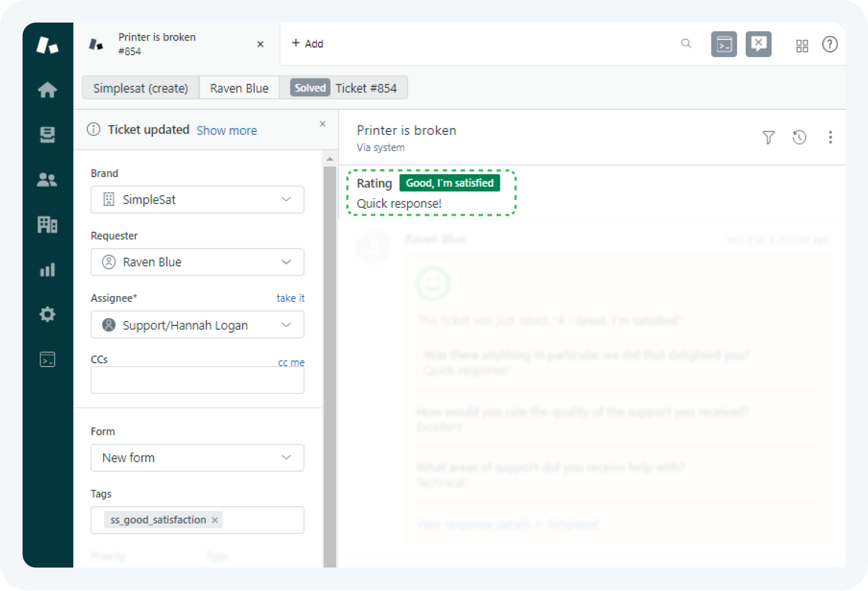Select the Solved Ticket #854 tab
This screenshot has width=868, height=591.
click(343, 88)
